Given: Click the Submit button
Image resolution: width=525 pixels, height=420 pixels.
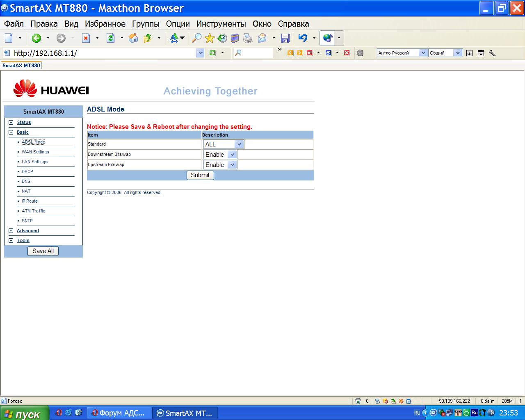Looking at the screenshot, I should [200, 175].
